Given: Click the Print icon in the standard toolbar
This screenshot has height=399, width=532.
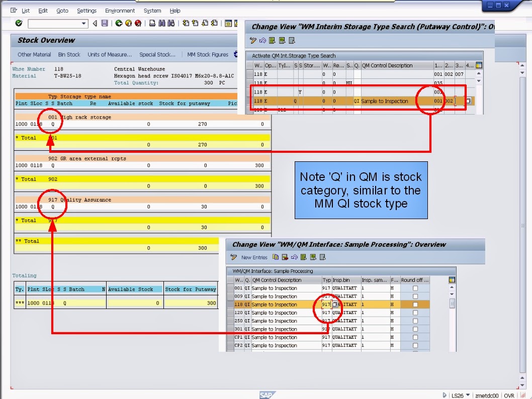Looking at the screenshot, I should pos(152,23).
